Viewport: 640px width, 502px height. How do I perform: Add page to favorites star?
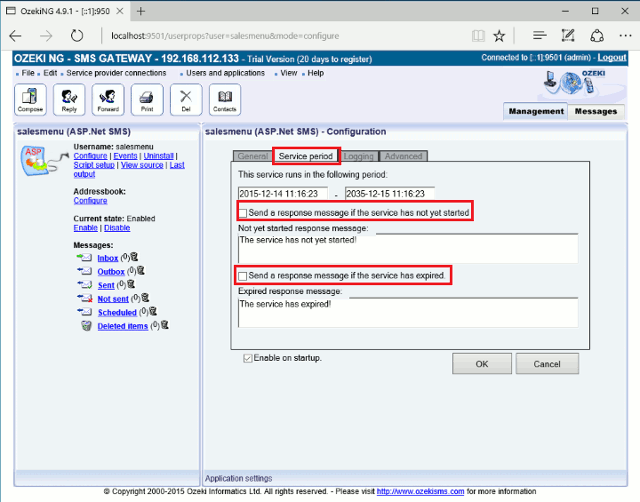point(499,36)
